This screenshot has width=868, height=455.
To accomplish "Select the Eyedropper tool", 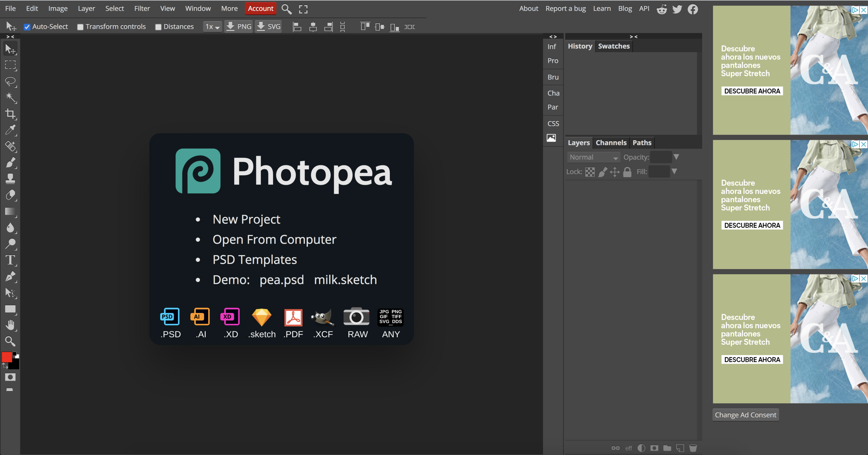I will [10, 130].
